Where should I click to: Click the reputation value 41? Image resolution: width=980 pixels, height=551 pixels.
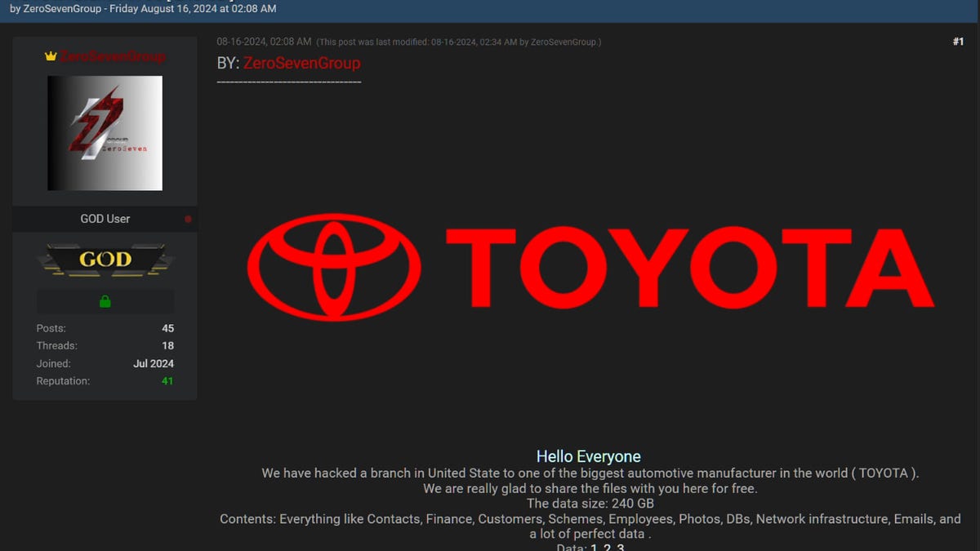point(167,381)
